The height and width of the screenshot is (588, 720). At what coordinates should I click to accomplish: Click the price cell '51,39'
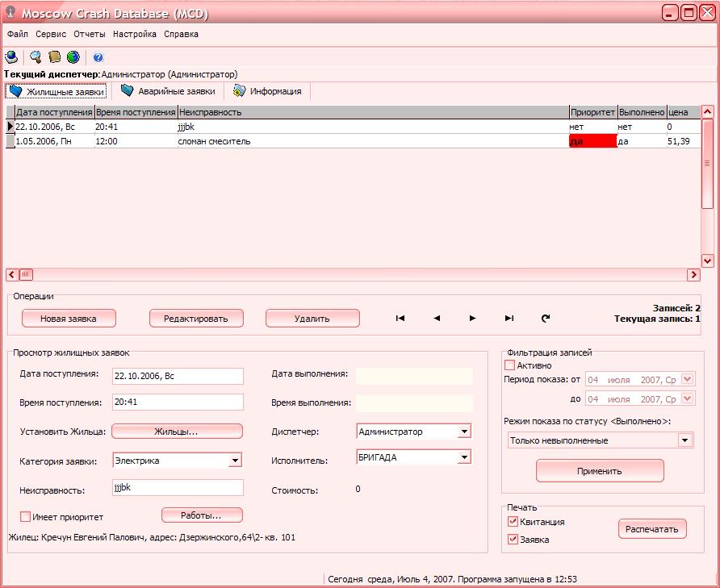(x=683, y=141)
